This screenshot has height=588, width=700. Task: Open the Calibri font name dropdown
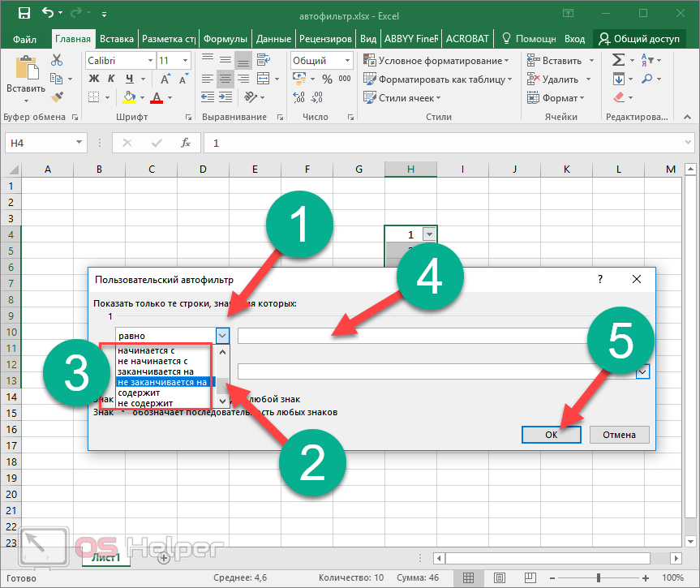tap(150, 61)
